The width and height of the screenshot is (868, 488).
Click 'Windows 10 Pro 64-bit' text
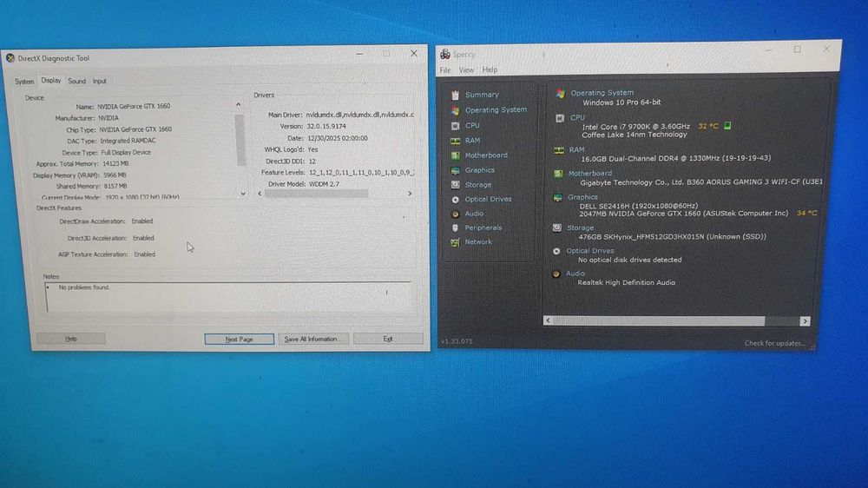[621, 102]
